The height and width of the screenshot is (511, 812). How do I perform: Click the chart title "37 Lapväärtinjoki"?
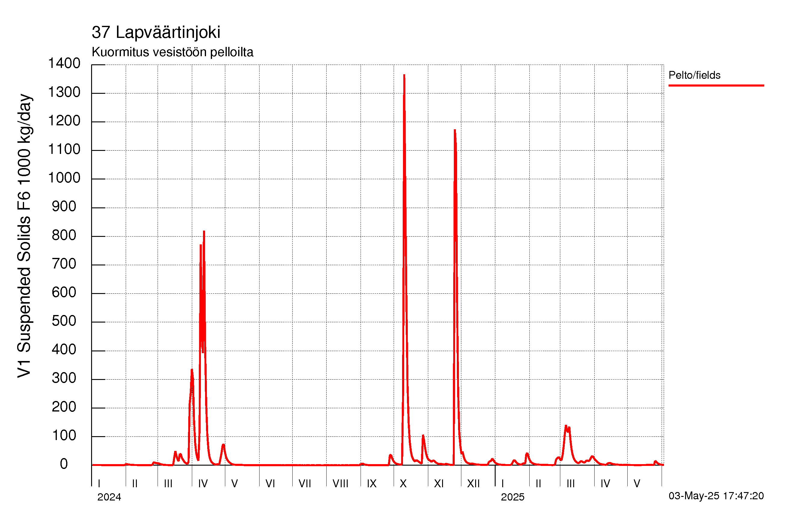pos(156,33)
